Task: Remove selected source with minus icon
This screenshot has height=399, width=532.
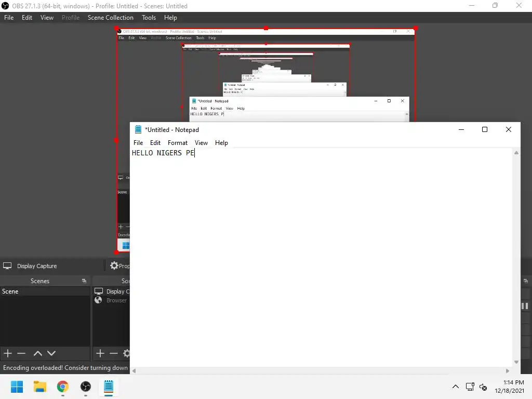Action: pyautogui.click(x=114, y=353)
